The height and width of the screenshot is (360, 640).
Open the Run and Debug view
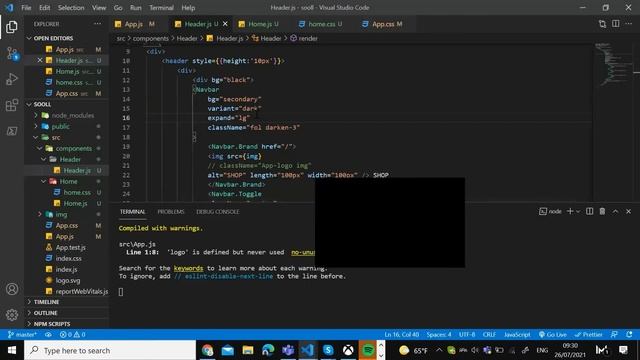coord(12,79)
